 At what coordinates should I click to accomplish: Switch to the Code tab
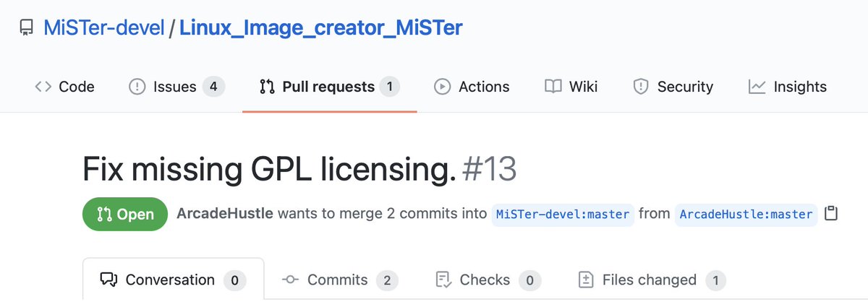point(64,87)
